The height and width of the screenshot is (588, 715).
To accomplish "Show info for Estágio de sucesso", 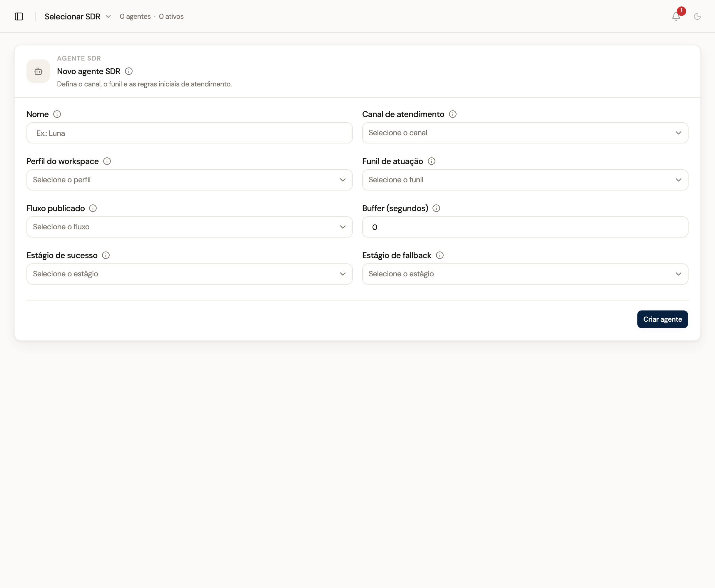I will point(106,255).
